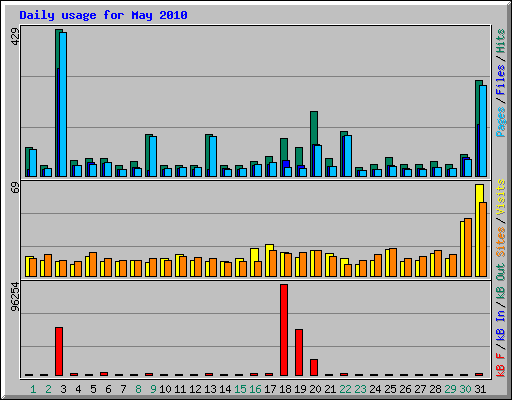512x400 pixels.
Task: Click the 'Visits' legend label
Action: pyautogui.click(x=501, y=197)
